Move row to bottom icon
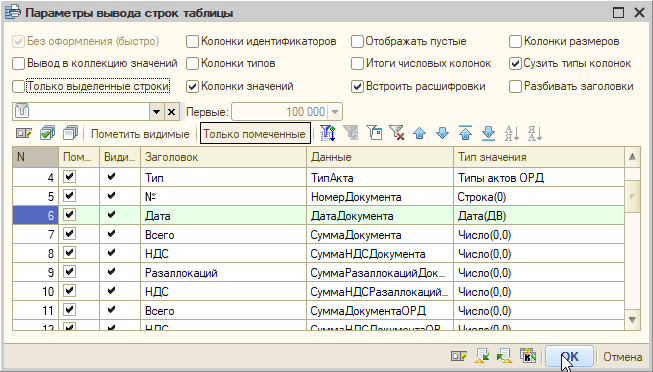 click(x=489, y=134)
